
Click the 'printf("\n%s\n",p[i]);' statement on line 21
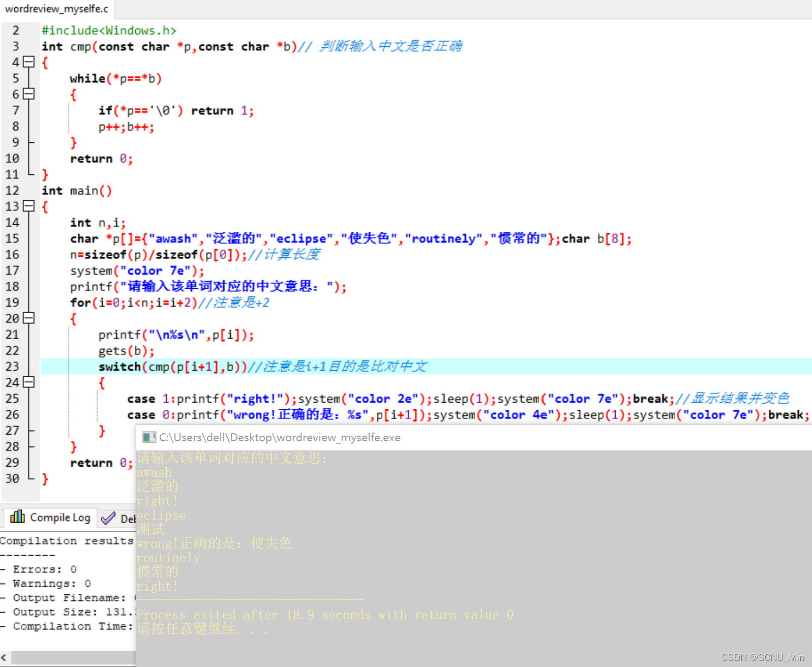[x=176, y=335]
